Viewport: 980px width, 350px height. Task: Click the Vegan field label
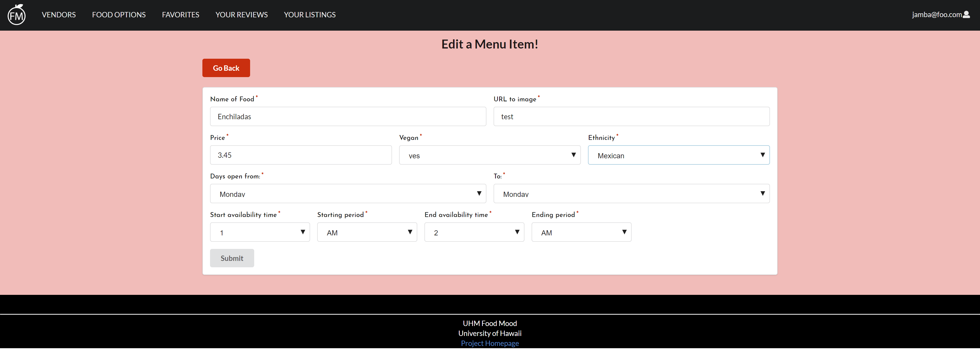409,138
